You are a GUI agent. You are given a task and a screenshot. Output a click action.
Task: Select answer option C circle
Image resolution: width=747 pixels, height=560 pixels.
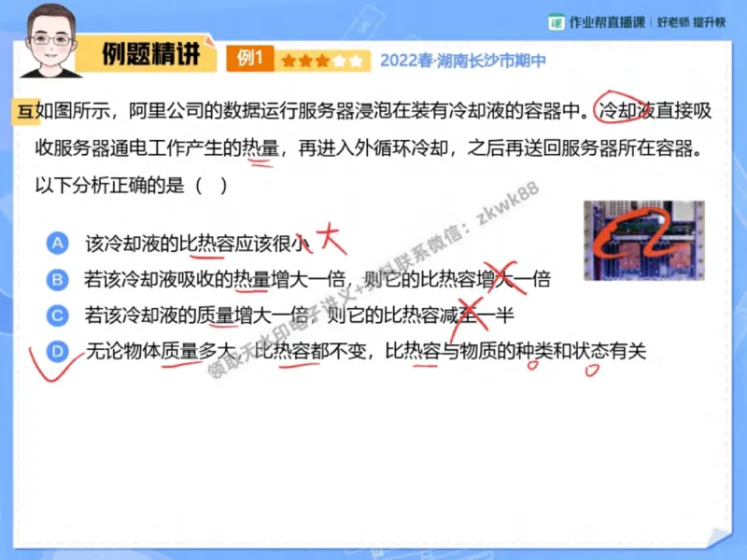pyautogui.click(x=58, y=315)
